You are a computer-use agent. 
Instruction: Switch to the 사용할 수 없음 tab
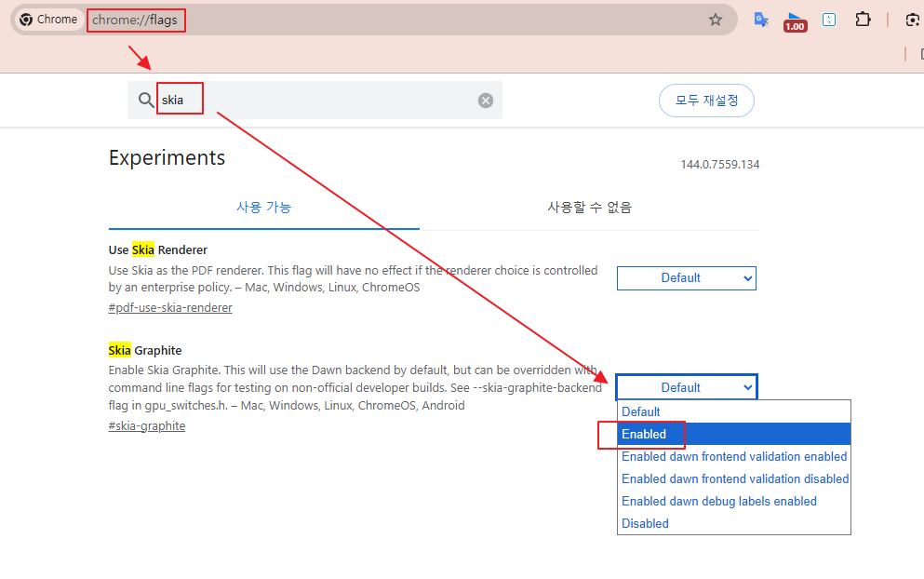point(589,207)
